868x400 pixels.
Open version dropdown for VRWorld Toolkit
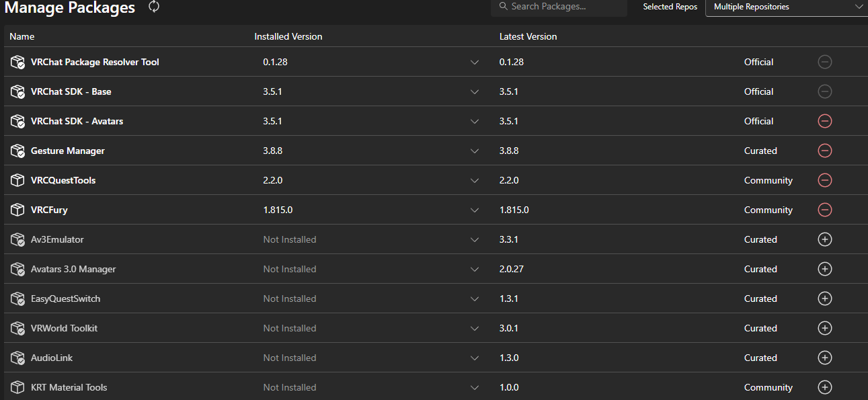coord(475,328)
